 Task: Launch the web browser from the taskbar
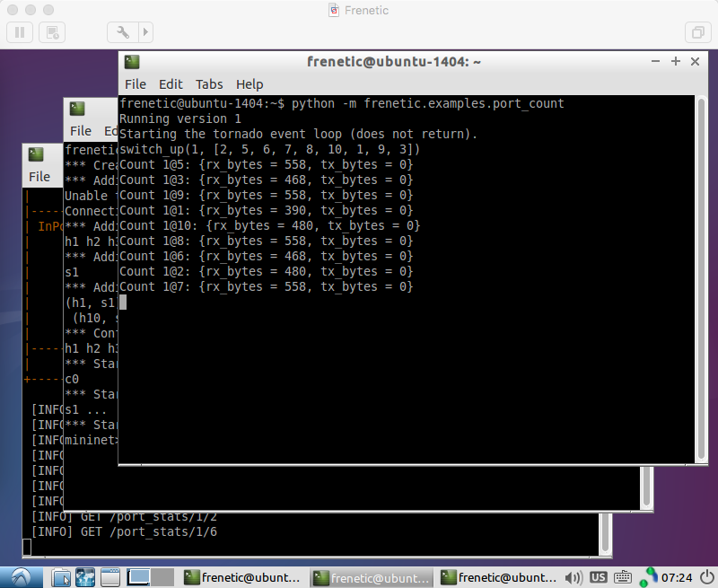(x=85, y=577)
